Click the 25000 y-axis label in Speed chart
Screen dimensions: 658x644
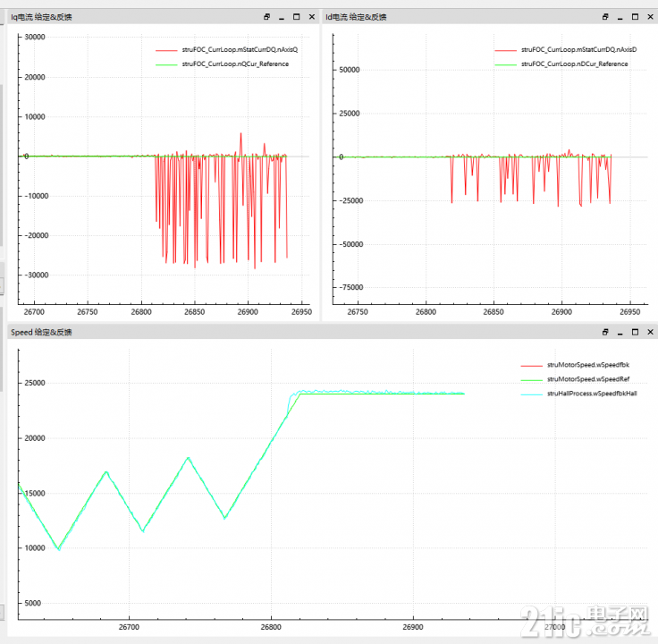tap(35, 383)
